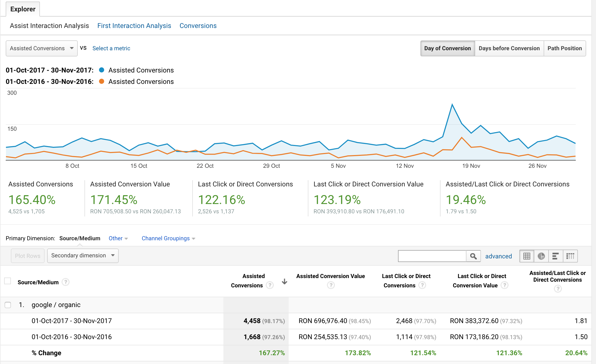This screenshot has height=364, width=596.
Task: Click the 165.40% Assisted Conversions summary
Action: tap(32, 200)
